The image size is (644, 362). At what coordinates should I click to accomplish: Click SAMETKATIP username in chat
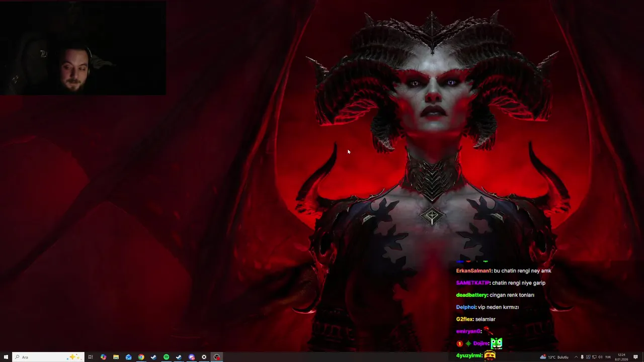pyautogui.click(x=472, y=283)
